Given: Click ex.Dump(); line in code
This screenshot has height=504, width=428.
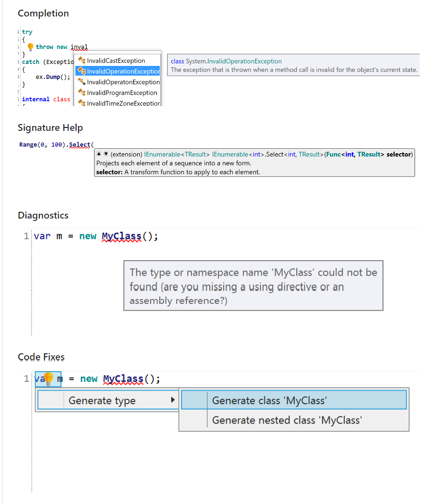Looking at the screenshot, I should (53, 77).
